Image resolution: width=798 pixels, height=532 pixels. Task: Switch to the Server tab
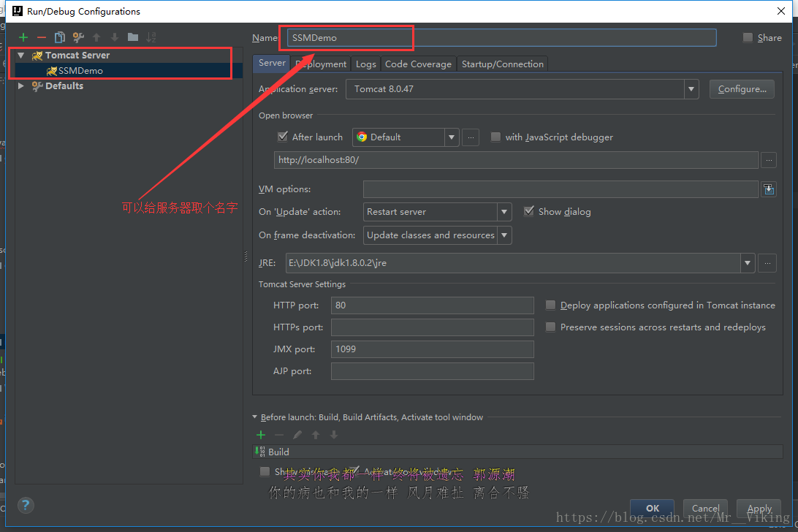(x=272, y=63)
